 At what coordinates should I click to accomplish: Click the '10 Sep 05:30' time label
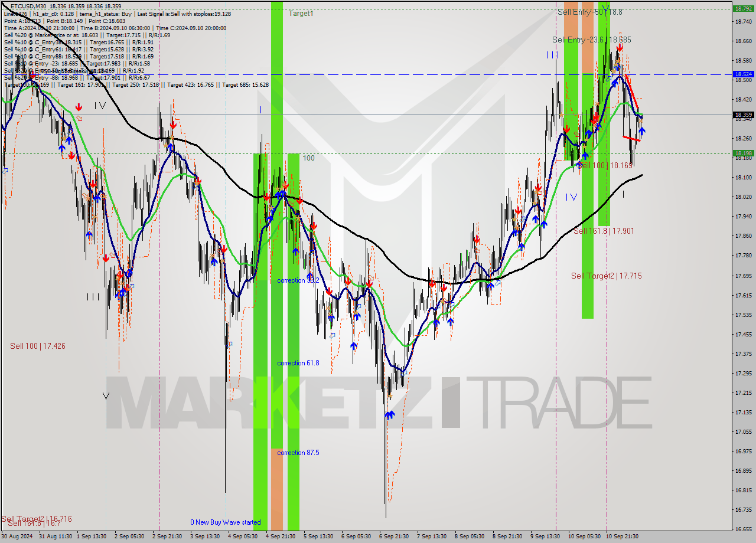click(x=585, y=537)
